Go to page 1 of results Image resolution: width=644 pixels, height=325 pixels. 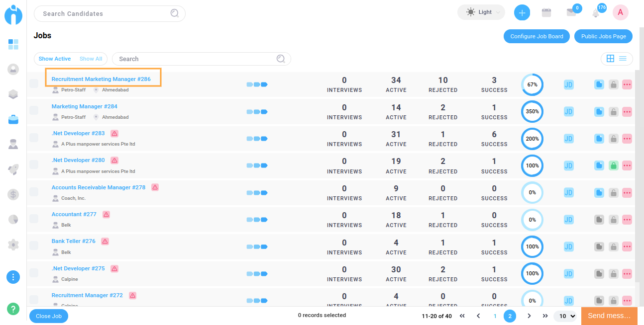coord(495,316)
